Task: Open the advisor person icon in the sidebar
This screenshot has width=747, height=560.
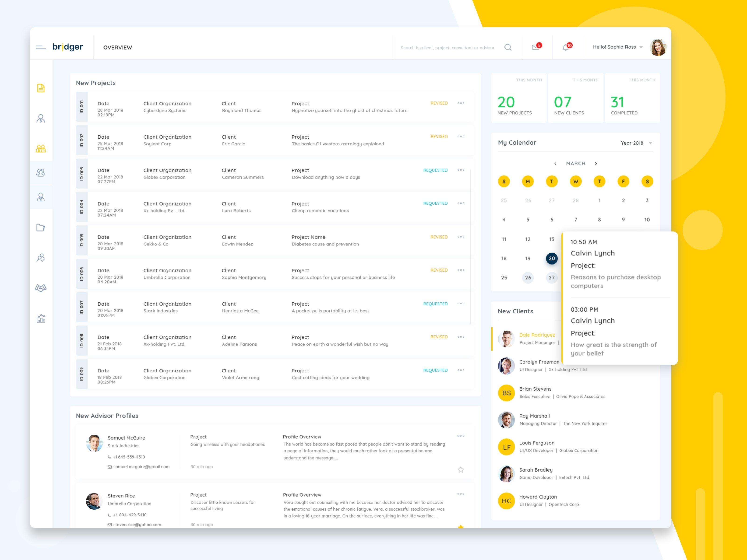Action: coord(41,197)
